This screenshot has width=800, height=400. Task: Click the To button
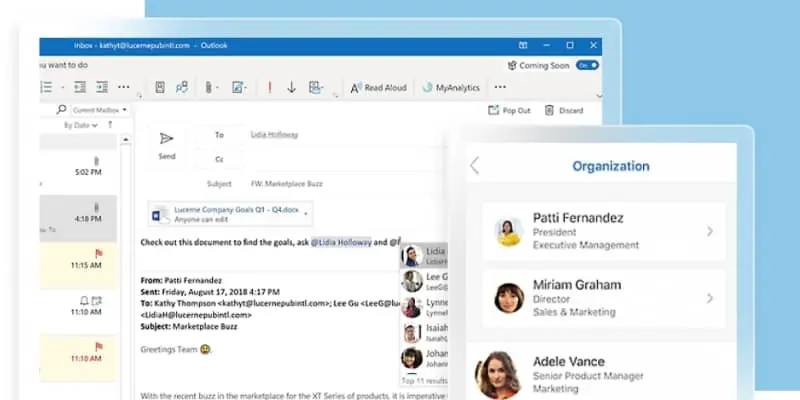219,135
